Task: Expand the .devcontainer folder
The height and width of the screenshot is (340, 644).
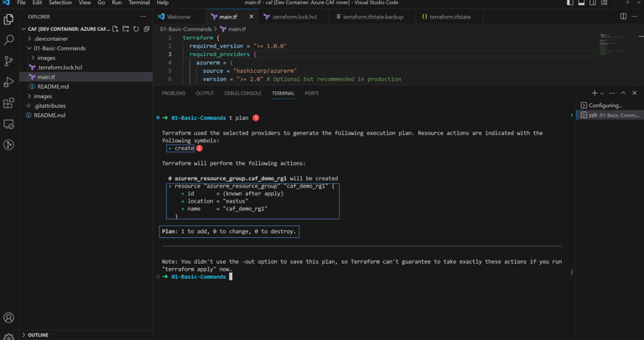Action: point(29,39)
